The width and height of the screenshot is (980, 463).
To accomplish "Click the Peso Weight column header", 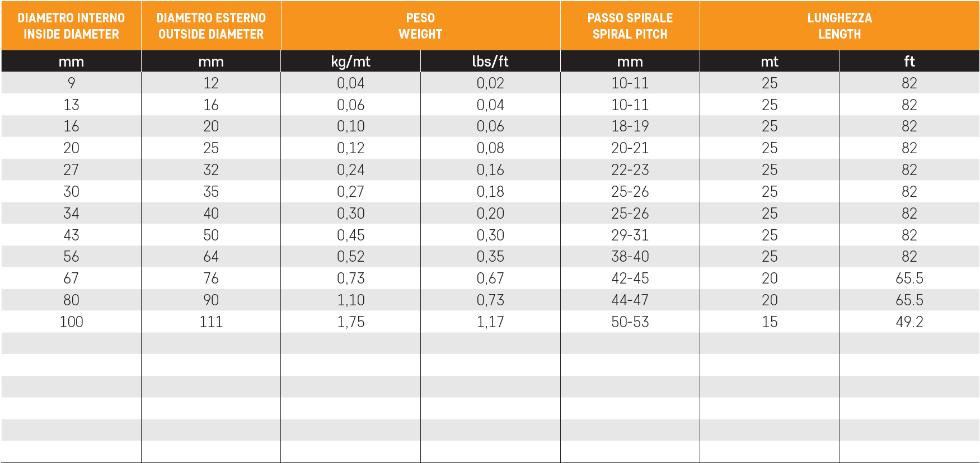I will point(420,26).
